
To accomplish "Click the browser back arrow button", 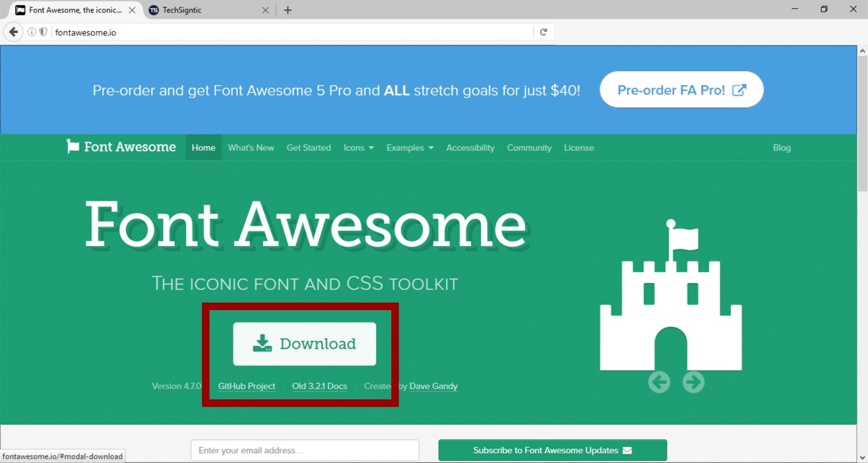I will click(x=14, y=32).
